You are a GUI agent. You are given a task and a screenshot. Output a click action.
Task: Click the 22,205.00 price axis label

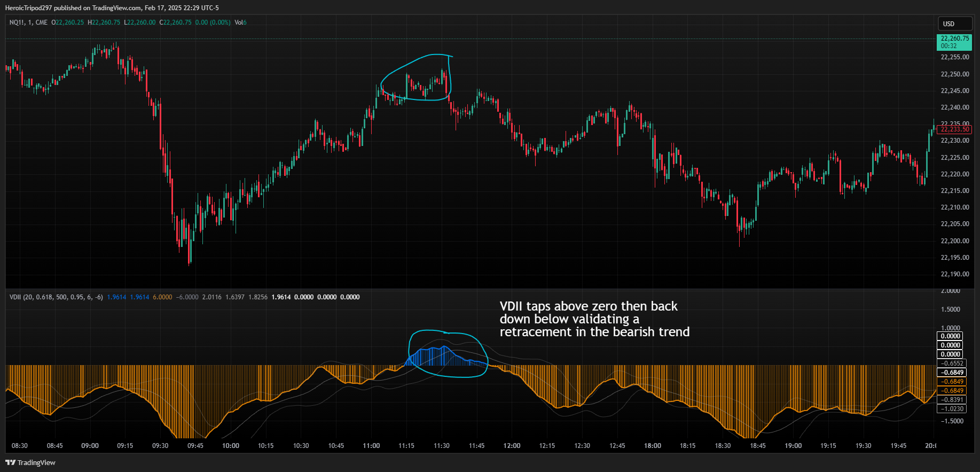(x=955, y=224)
